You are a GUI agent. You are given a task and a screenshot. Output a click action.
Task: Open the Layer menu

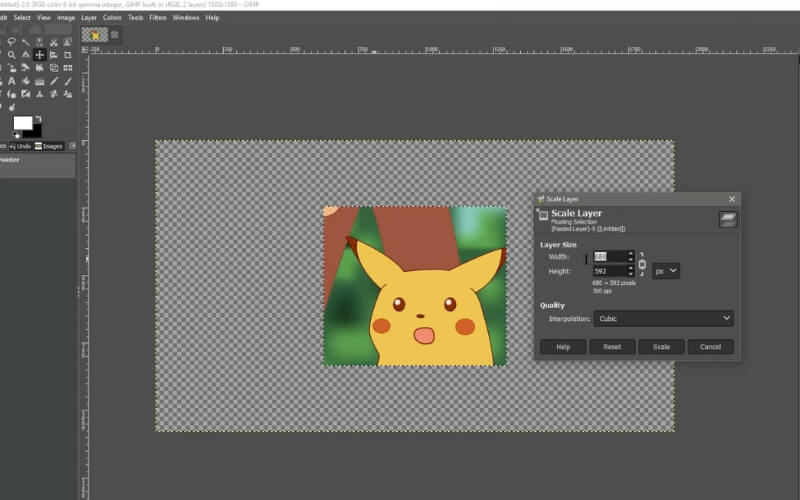point(89,17)
